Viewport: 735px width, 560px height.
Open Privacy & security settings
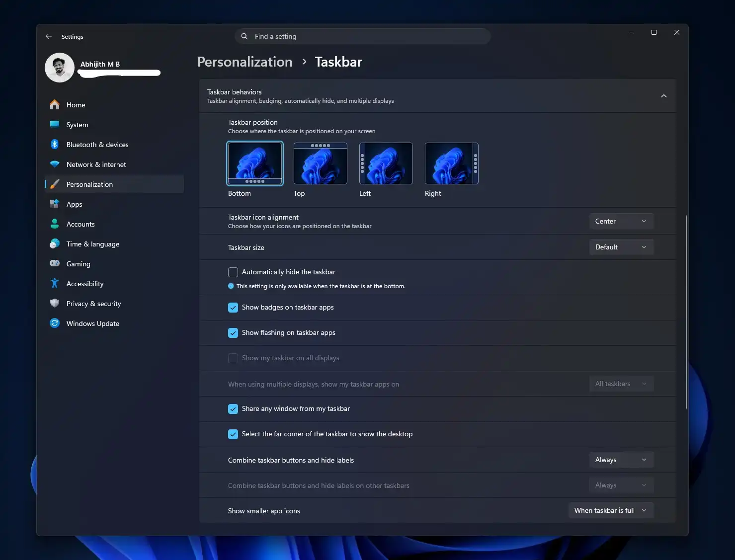[114, 304]
